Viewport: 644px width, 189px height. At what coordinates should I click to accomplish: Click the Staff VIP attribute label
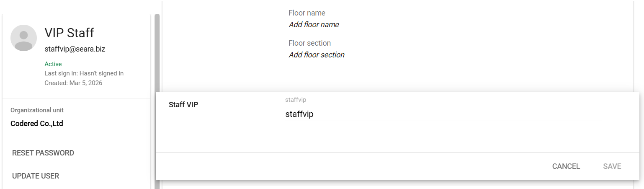(183, 105)
